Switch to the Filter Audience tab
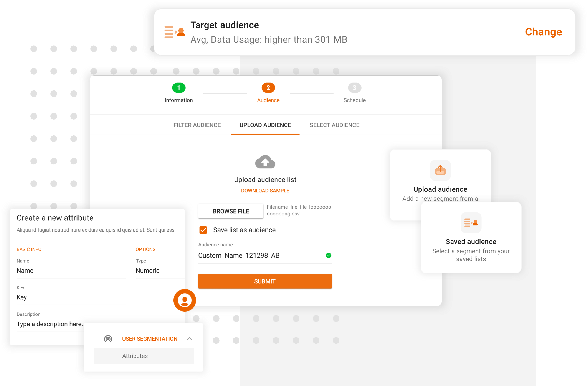The height and width of the screenshot is (386, 588). coord(197,125)
